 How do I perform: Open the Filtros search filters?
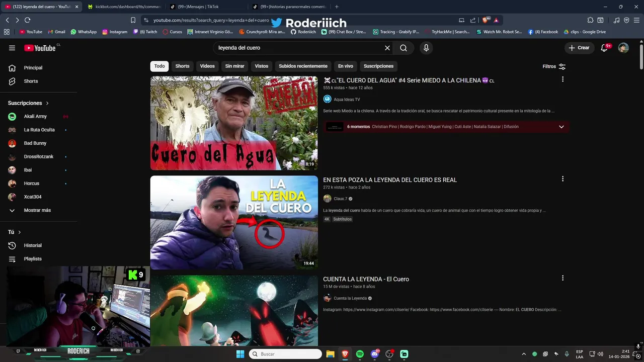[x=554, y=66]
